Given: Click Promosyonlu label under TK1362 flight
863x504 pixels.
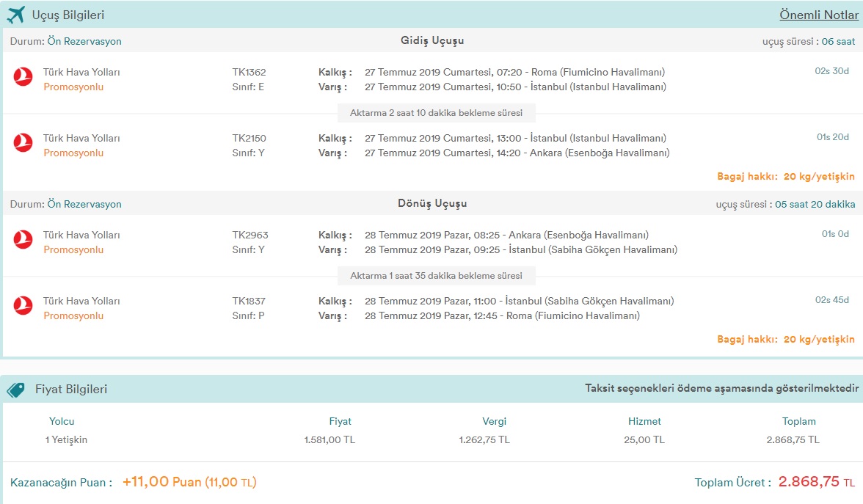Looking at the screenshot, I should pos(73,87).
